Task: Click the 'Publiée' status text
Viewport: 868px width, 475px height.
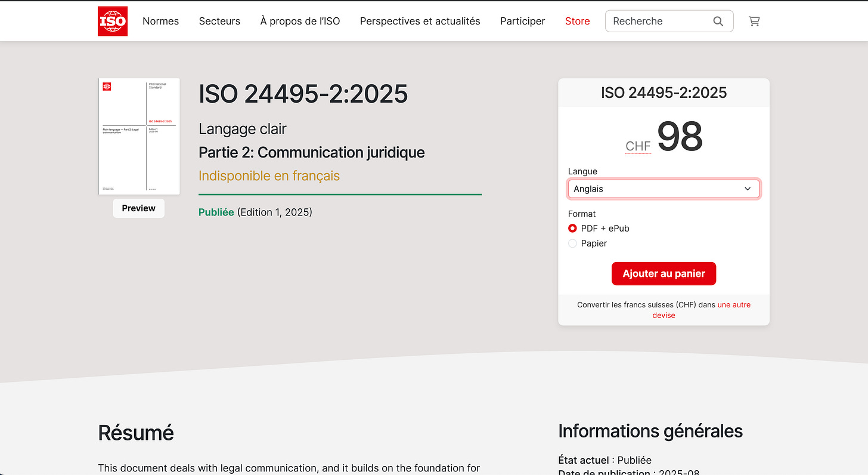Action: tap(216, 212)
